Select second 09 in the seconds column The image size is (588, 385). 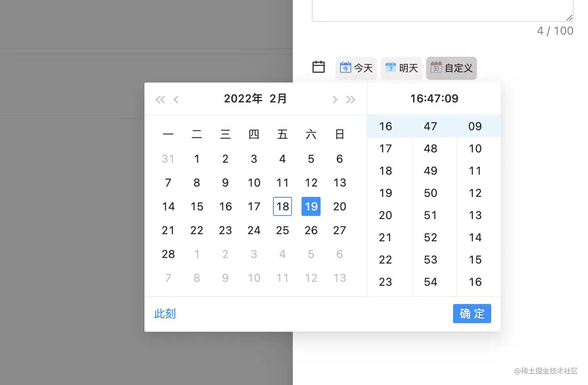[x=479, y=126]
